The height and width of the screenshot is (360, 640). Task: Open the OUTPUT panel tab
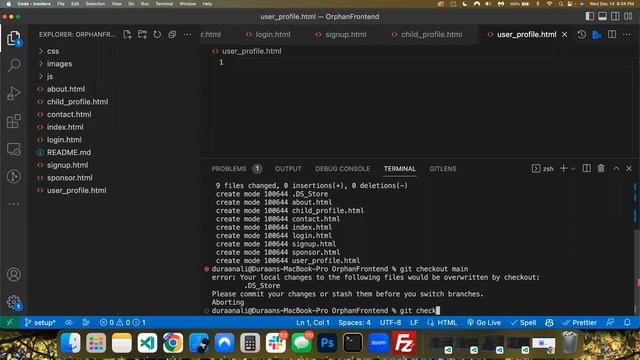(288, 169)
